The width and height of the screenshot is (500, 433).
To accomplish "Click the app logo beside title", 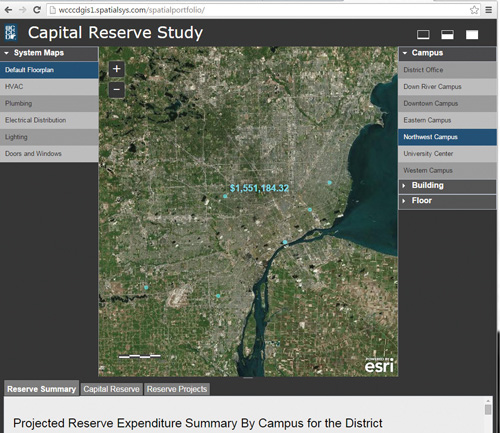I will click(x=11, y=33).
